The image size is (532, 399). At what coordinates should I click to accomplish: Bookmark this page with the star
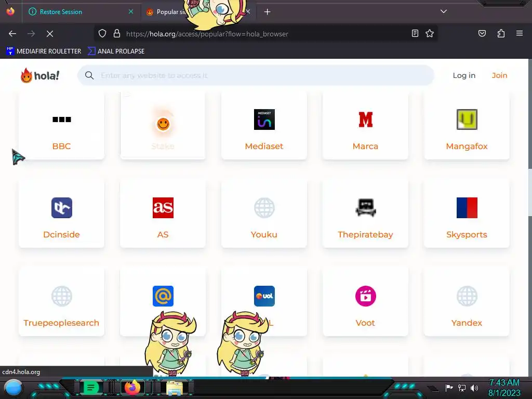click(x=430, y=33)
